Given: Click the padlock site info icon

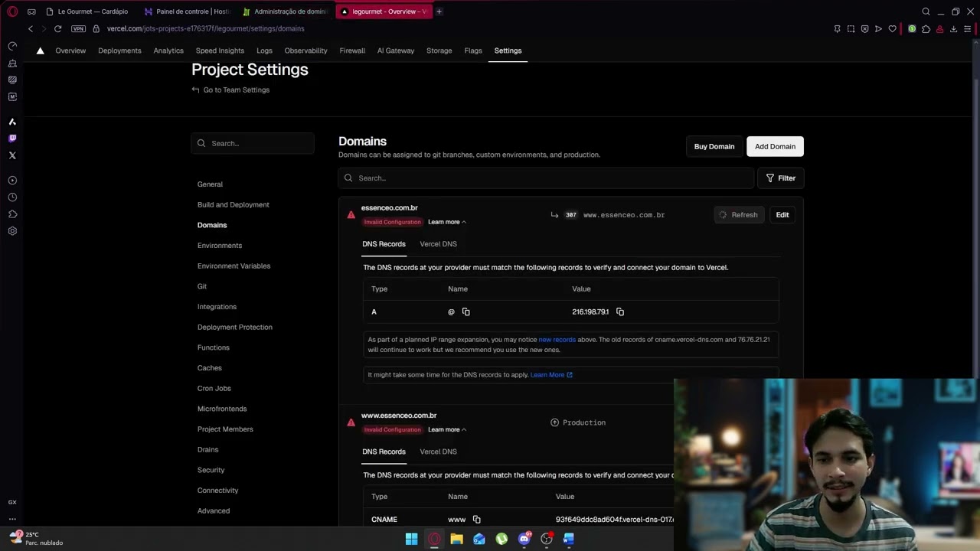Looking at the screenshot, I should pos(96,28).
